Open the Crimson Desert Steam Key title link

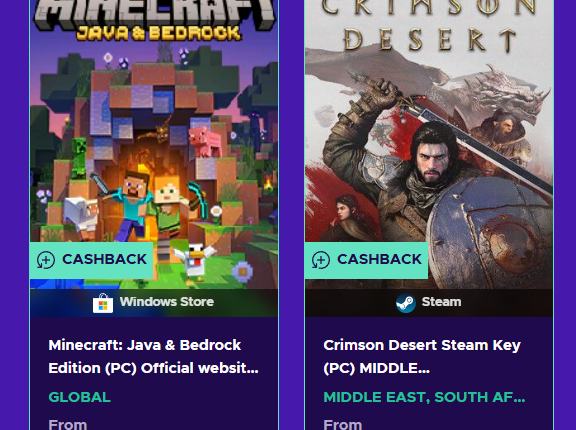tap(422, 357)
